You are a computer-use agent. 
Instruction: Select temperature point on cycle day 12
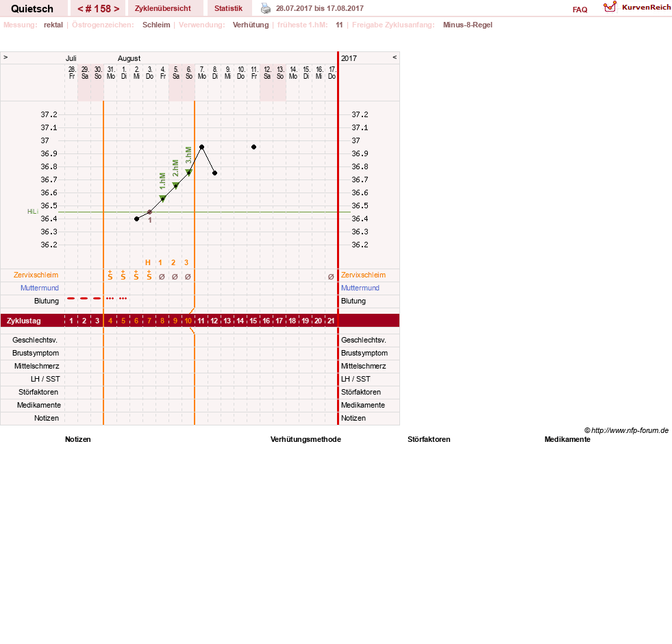point(214,173)
